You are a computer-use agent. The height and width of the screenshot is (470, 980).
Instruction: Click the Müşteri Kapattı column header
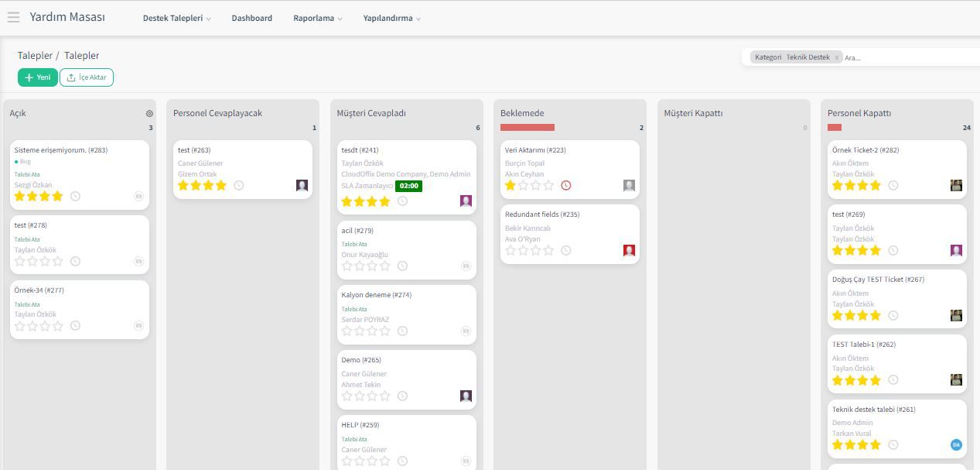point(693,113)
